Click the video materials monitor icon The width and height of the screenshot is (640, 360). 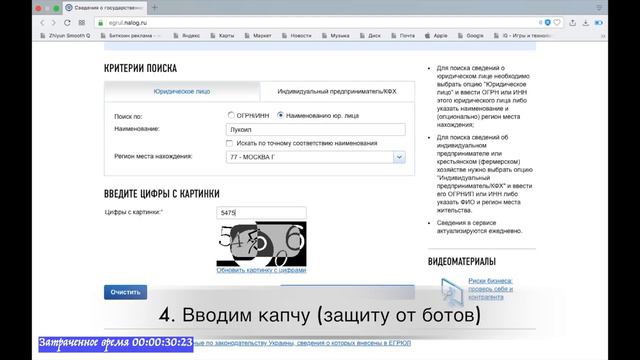tap(452, 291)
